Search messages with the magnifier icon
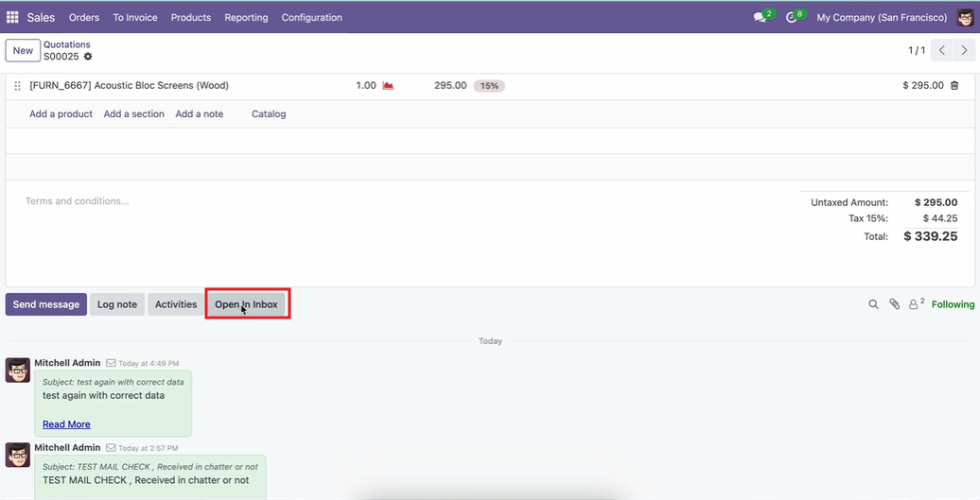 coord(873,304)
